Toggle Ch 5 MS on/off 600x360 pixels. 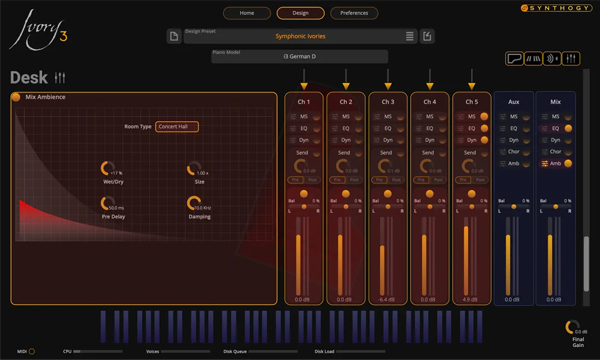[484, 117]
